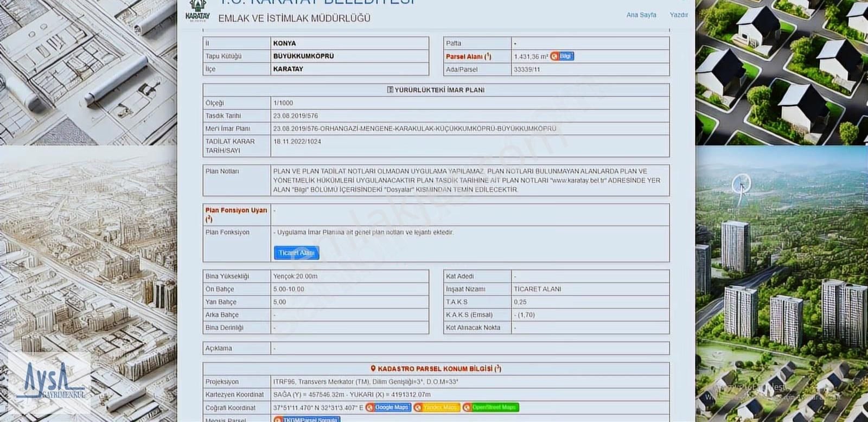Click the Tapu Kütüğü label
The width and height of the screenshot is (868, 422).
tap(224, 56)
